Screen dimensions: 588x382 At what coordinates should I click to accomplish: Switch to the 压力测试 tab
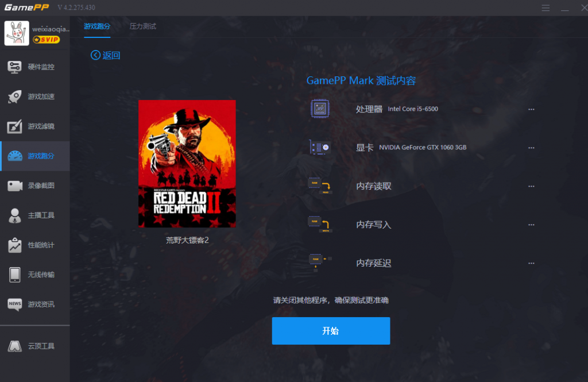coord(143,26)
